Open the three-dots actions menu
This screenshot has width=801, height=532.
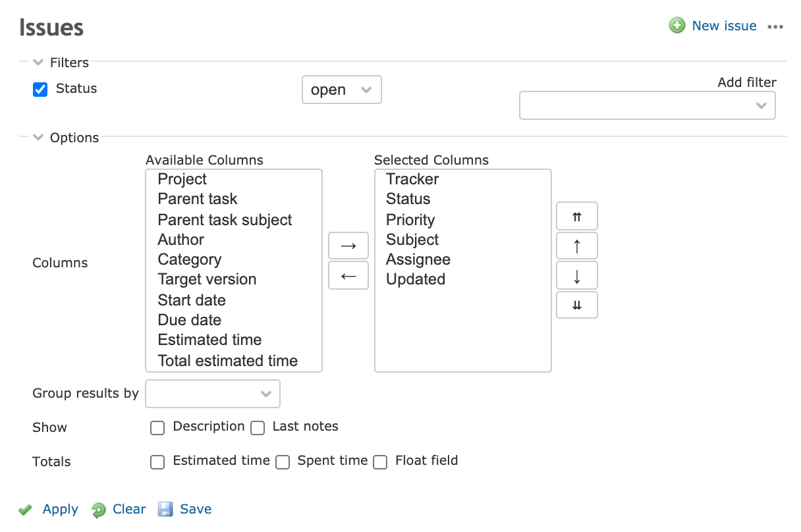click(776, 27)
